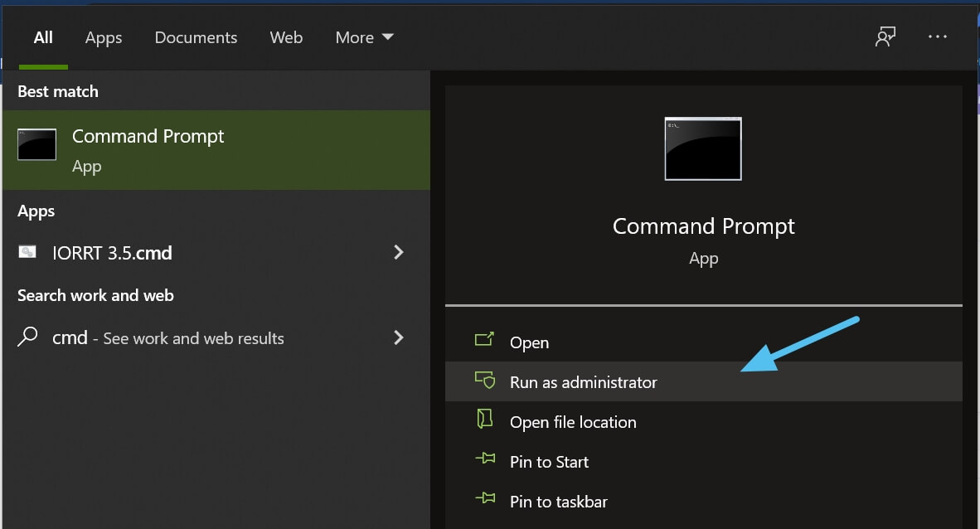Viewport: 980px width, 529px height.
Task: Click the Run as administrator shield icon
Action: tap(485, 380)
